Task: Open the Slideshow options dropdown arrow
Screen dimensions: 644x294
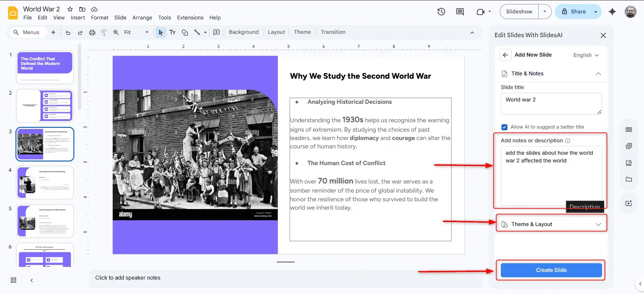Action: click(x=545, y=12)
